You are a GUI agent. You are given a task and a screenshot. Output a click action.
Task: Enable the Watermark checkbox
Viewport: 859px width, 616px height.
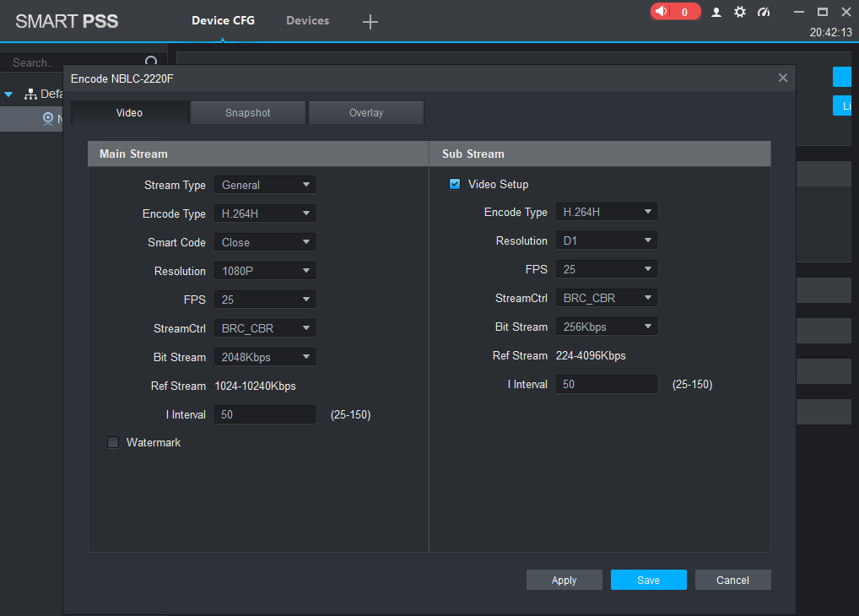click(x=113, y=442)
